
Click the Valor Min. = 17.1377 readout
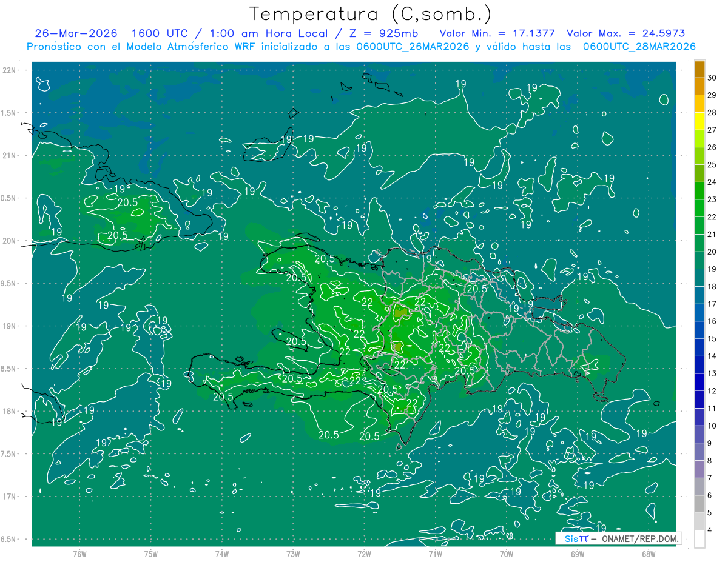click(497, 33)
